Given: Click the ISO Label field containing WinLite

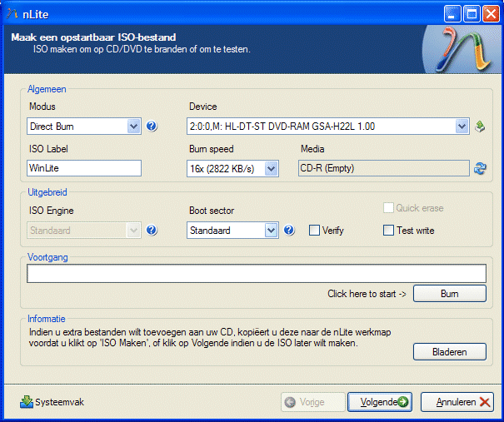Looking at the screenshot, I should coord(84,168).
